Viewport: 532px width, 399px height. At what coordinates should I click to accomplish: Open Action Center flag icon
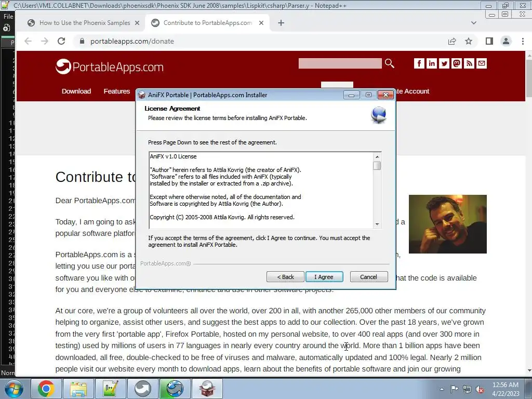click(454, 389)
